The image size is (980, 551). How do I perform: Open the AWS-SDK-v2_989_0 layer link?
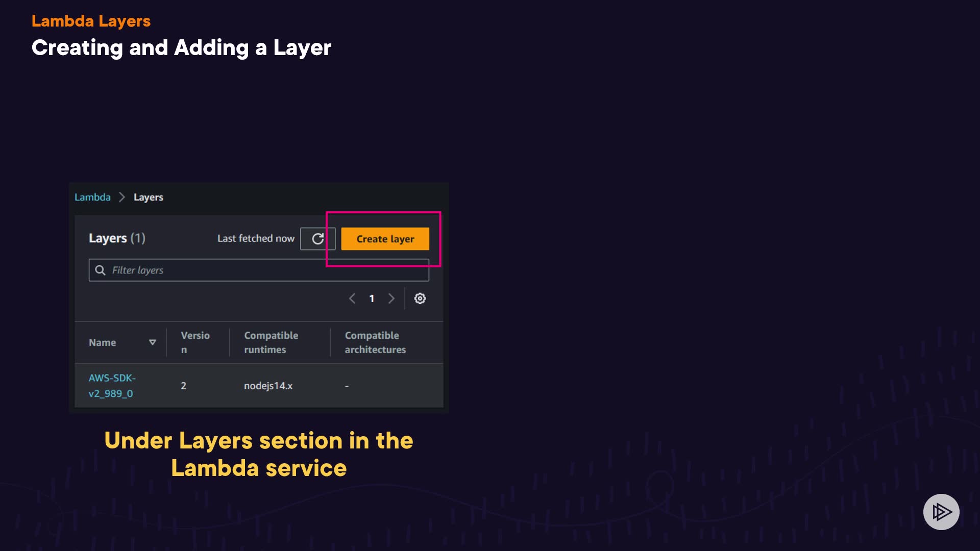[x=111, y=386]
